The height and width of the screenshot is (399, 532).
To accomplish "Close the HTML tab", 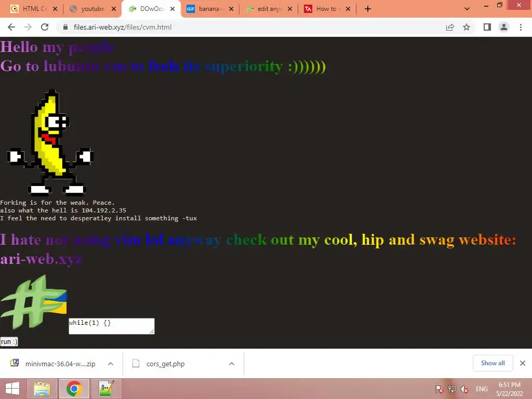I will click(x=55, y=9).
